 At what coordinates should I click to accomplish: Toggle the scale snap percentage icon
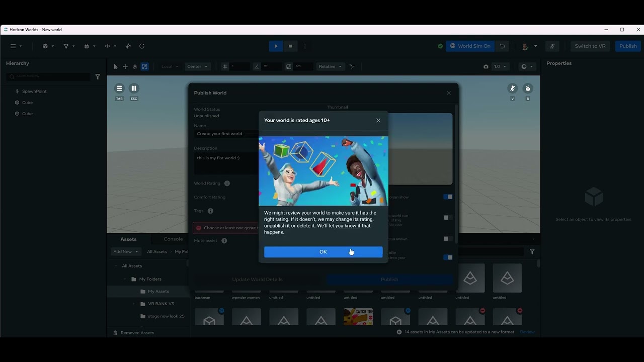pos(289,66)
